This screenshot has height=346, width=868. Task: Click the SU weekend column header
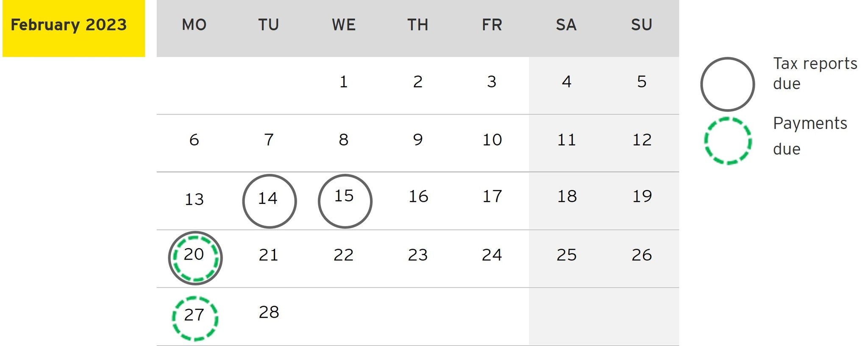click(641, 25)
